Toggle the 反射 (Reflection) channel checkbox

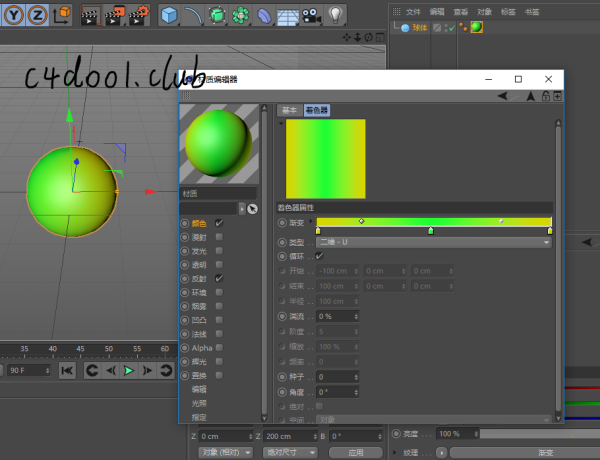[x=219, y=278]
